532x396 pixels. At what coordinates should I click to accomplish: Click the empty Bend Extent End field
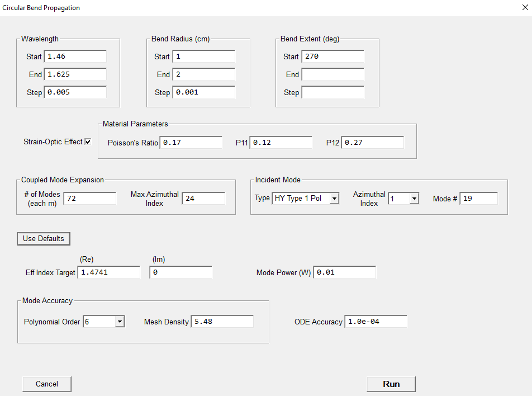coord(333,74)
